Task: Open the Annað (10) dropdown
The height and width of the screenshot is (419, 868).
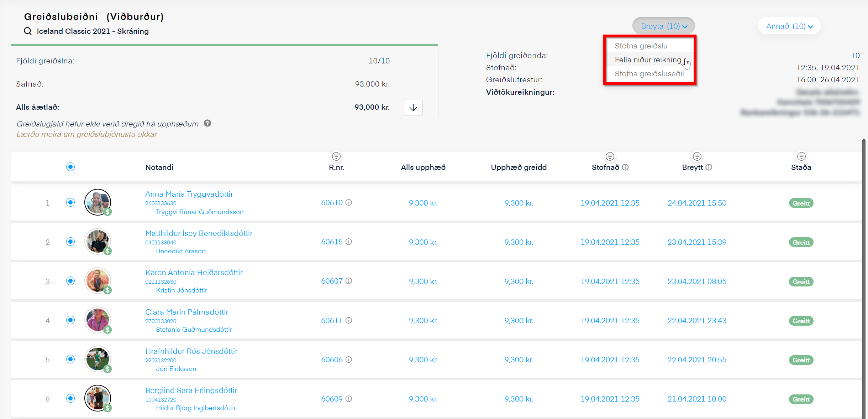Action: (x=789, y=26)
